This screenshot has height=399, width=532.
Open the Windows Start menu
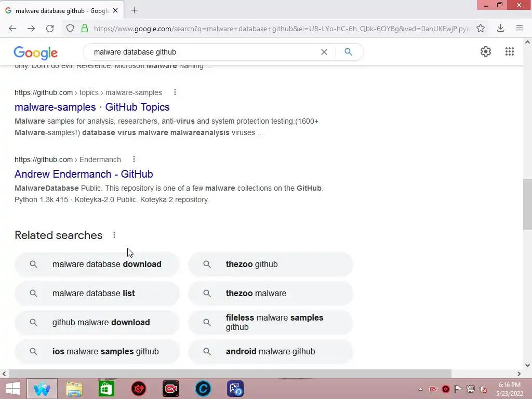point(12,389)
